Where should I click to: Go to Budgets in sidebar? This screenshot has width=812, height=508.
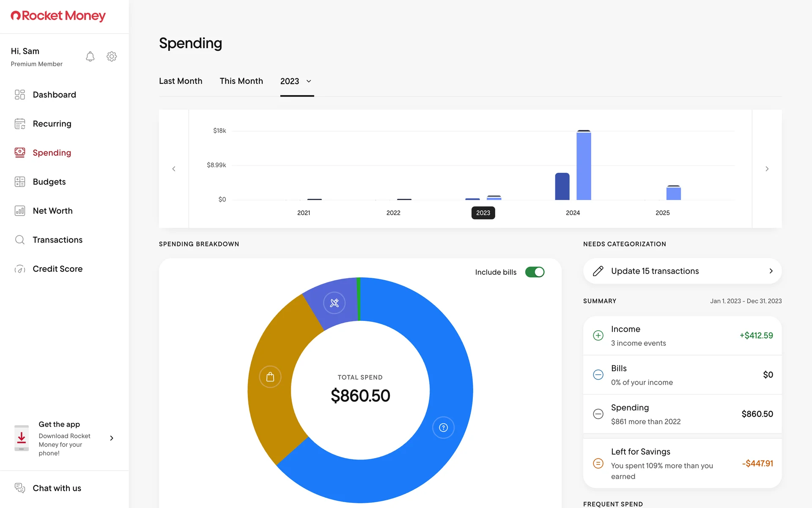(x=49, y=182)
